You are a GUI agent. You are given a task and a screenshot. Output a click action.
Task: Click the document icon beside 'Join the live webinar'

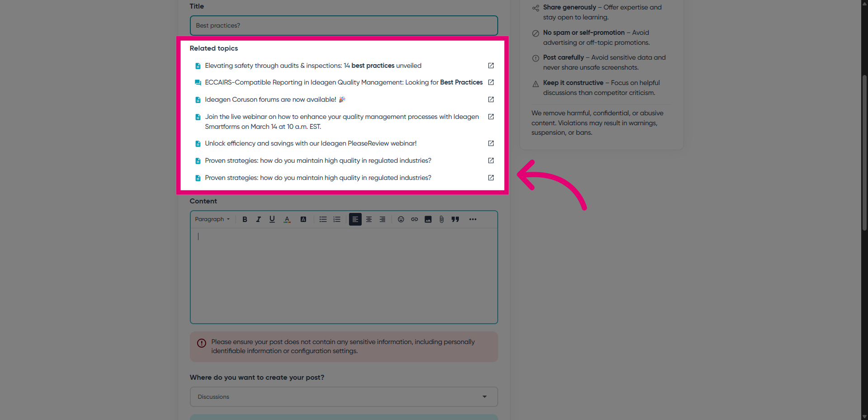coord(198,117)
